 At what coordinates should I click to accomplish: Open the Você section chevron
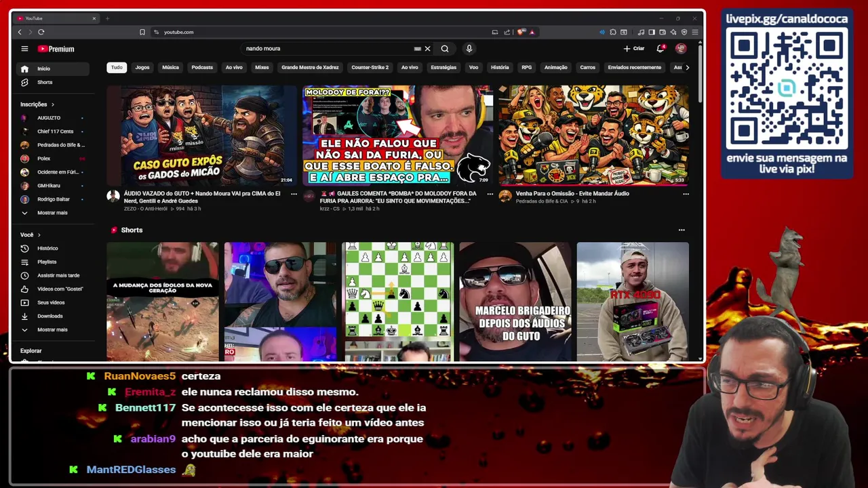tap(39, 235)
